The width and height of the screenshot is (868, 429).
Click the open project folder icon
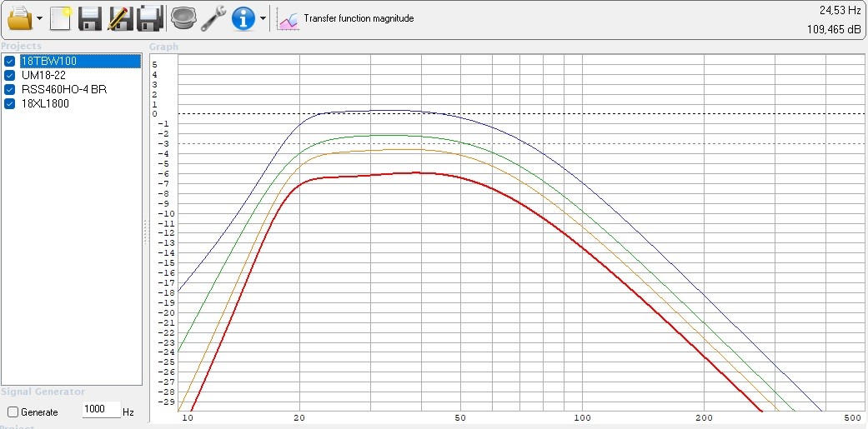point(18,17)
